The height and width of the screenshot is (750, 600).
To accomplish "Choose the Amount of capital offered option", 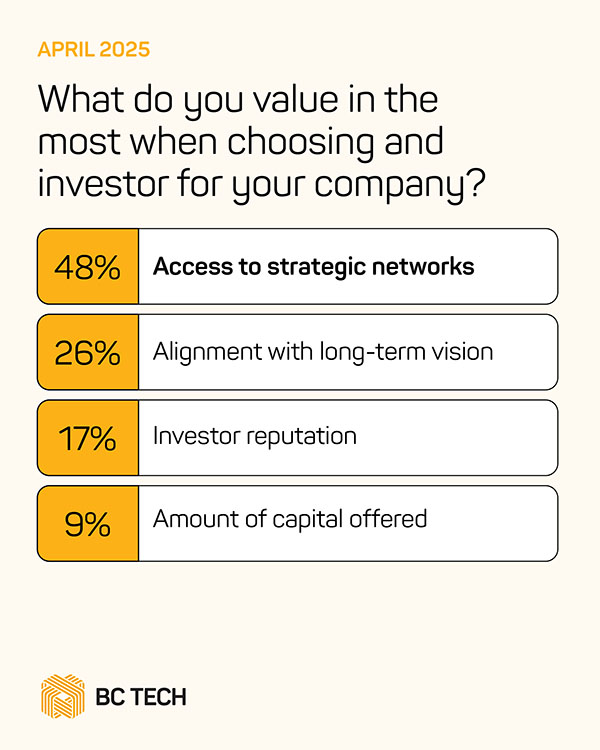I will pyautogui.click(x=290, y=520).
